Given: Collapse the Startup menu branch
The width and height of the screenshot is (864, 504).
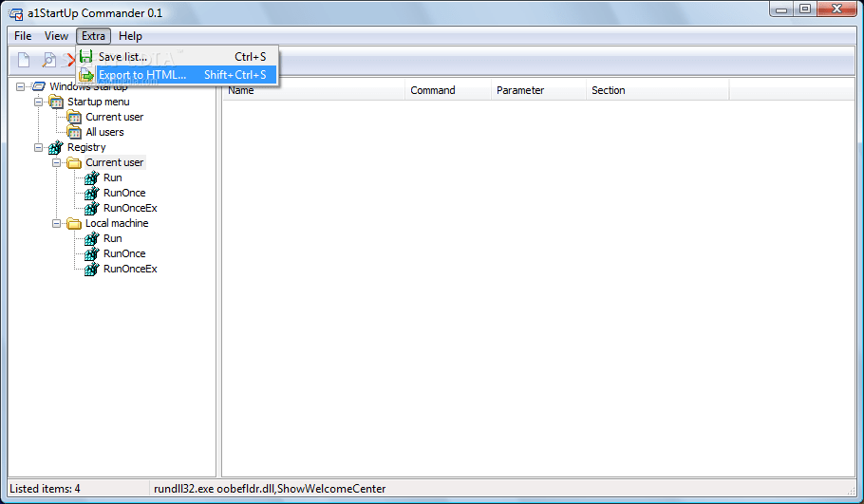Looking at the screenshot, I should [39, 102].
